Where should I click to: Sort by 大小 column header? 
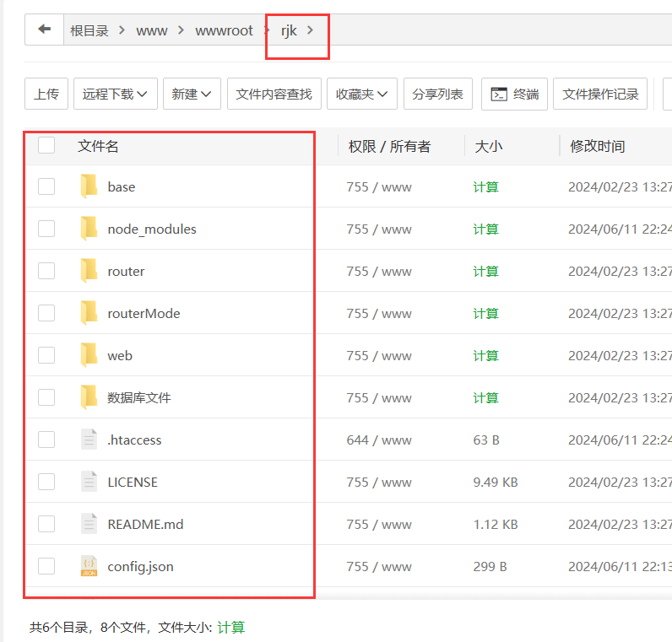point(489,147)
